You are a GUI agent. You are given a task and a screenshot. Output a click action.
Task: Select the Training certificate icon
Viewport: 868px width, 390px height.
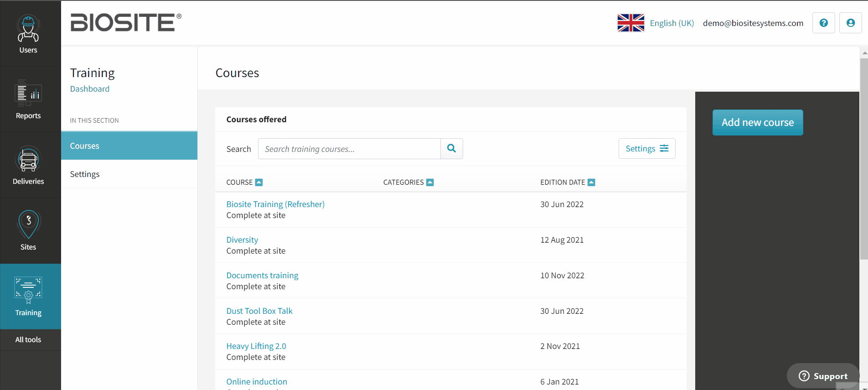[28, 290]
